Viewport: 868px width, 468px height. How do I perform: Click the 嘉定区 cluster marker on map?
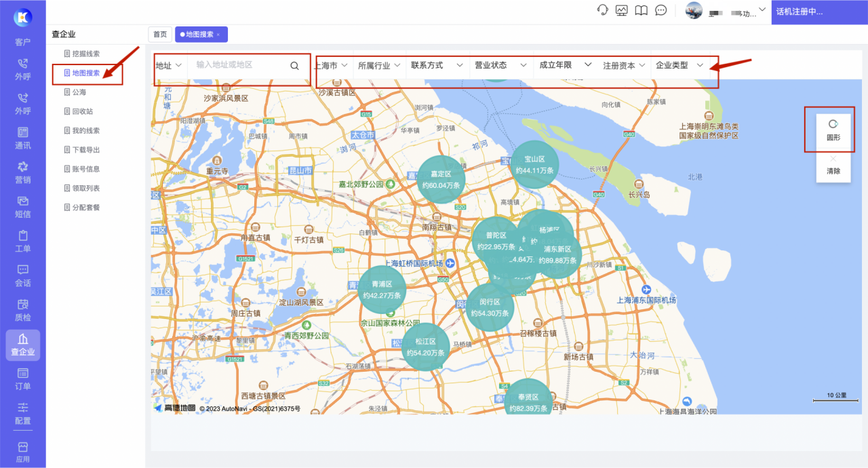tap(441, 179)
